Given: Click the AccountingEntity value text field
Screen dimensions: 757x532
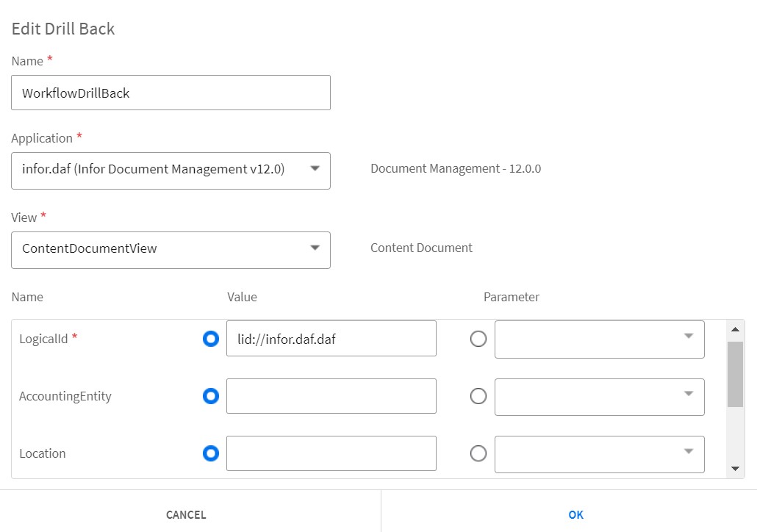Looking at the screenshot, I should click(x=331, y=396).
